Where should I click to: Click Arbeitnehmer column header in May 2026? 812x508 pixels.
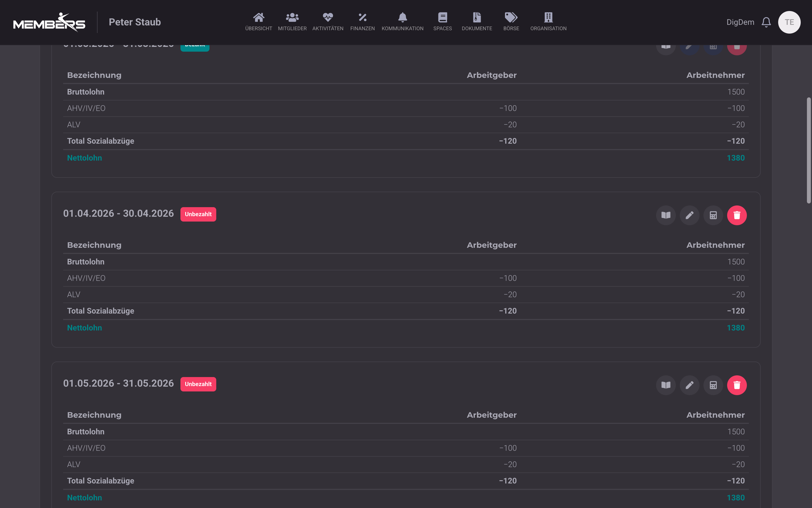click(x=715, y=415)
